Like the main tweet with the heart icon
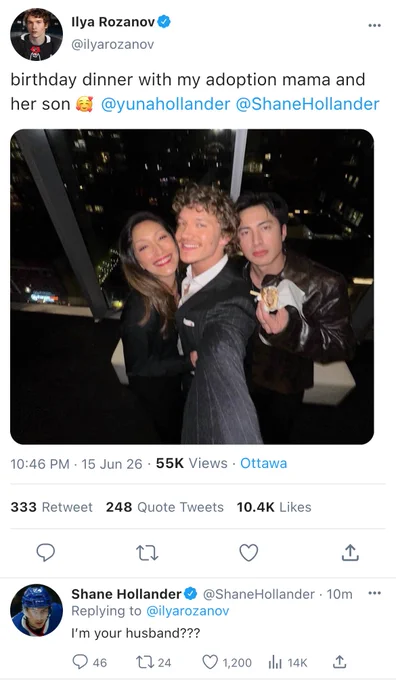The image size is (396, 680). (x=249, y=552)
